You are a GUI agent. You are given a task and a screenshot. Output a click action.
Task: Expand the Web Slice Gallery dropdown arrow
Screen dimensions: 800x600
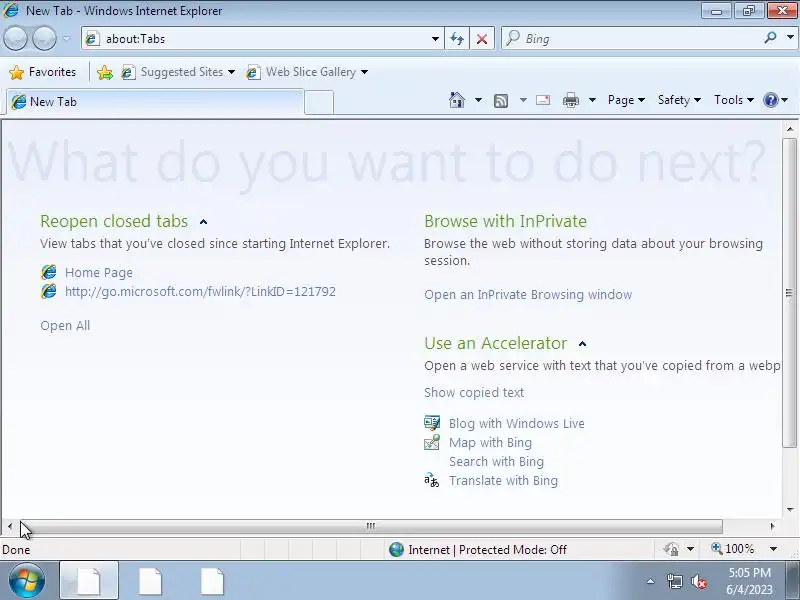pos(364,72)
